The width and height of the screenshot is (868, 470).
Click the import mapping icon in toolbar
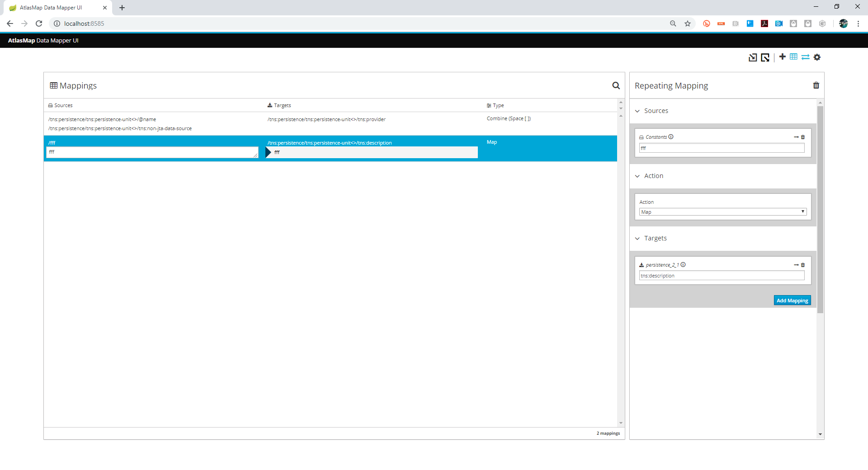pyautogui.click(x=753, y=57)
